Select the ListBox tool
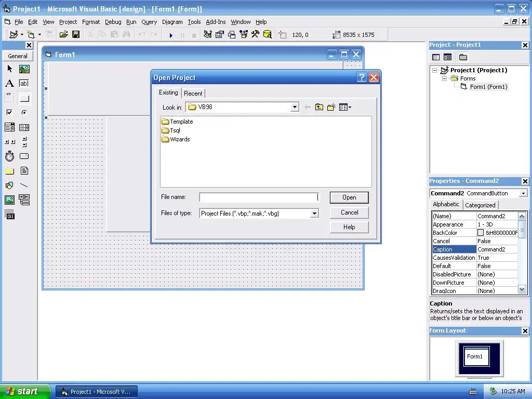 coord(24,127)
